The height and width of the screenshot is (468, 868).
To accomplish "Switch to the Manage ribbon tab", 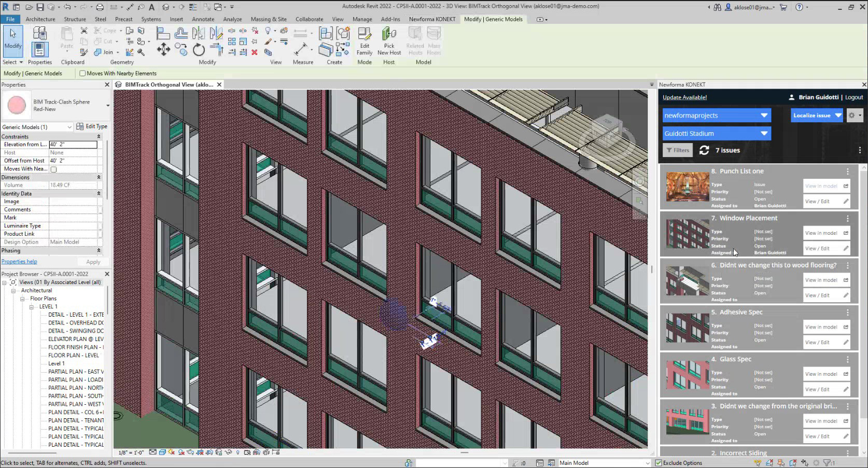I will (x=362, y=19).
